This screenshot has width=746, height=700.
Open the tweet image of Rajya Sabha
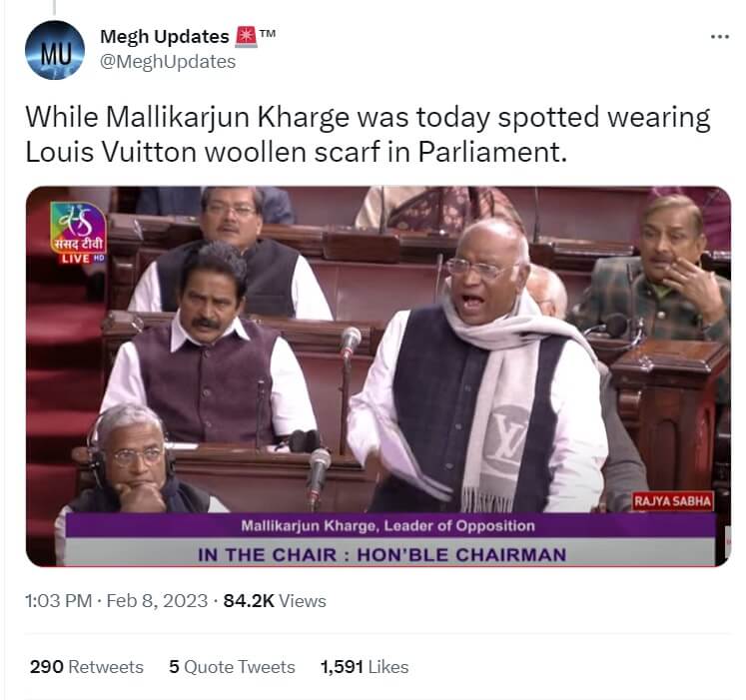point(378,375)
